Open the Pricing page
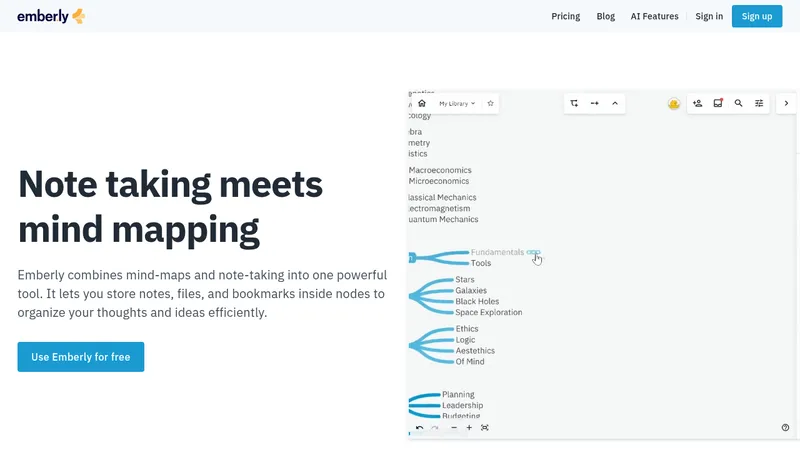Viewport: 800px width, 450px height. (x=565, y=16)
